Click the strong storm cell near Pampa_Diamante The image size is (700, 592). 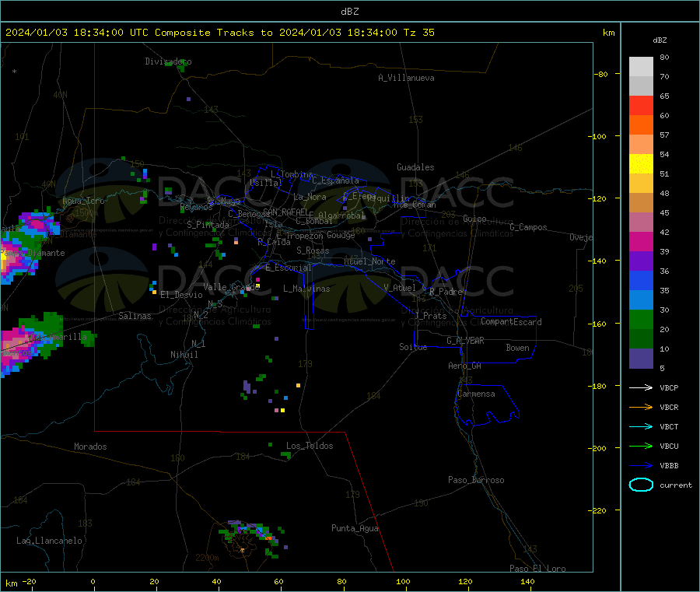tap(20, 252)
